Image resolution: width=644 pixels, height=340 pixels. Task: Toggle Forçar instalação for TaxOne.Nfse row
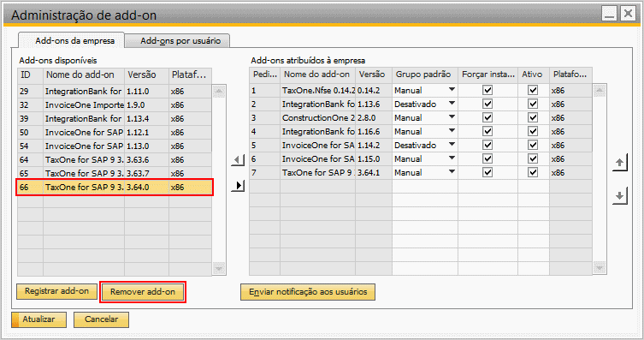pyautogui.click(x=487, y=90)
